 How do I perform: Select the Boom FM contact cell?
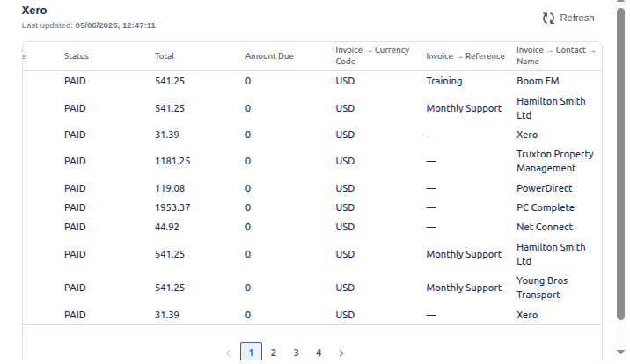[538, 81]
